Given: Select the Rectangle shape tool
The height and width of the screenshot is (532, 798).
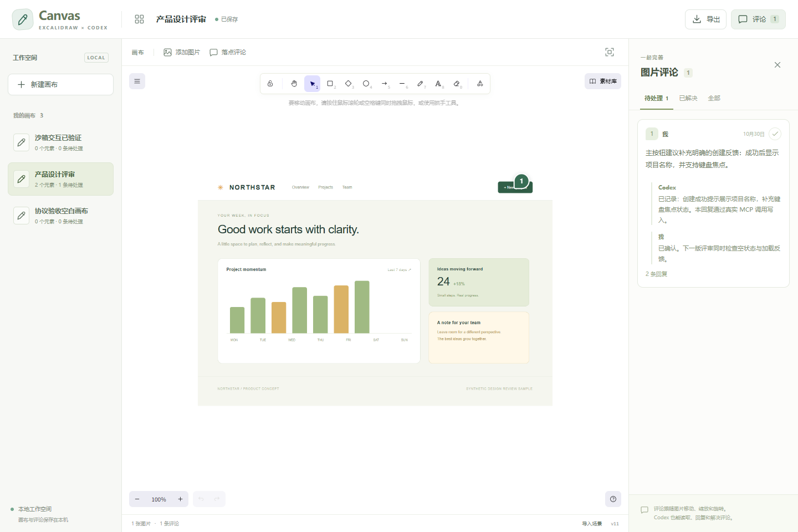Looking at the screenshot, I should pos(330,84).
